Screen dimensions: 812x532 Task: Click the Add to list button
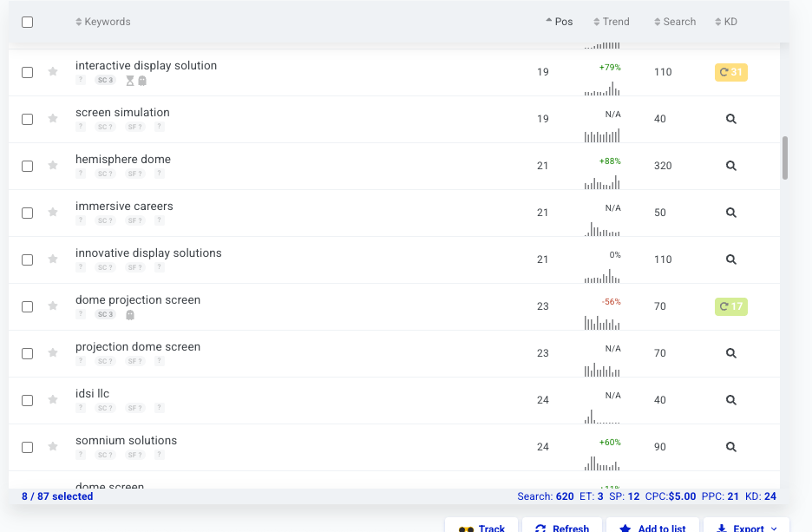point(653,528)
